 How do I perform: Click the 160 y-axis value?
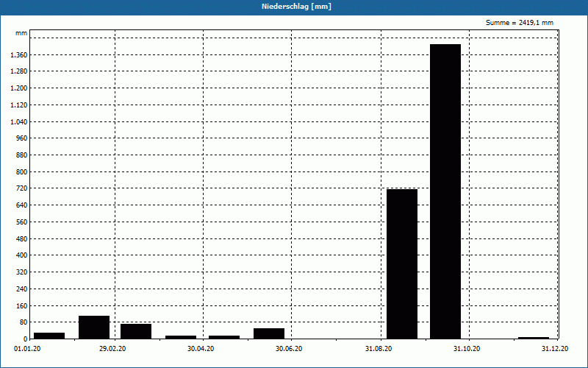click(23, 305)
